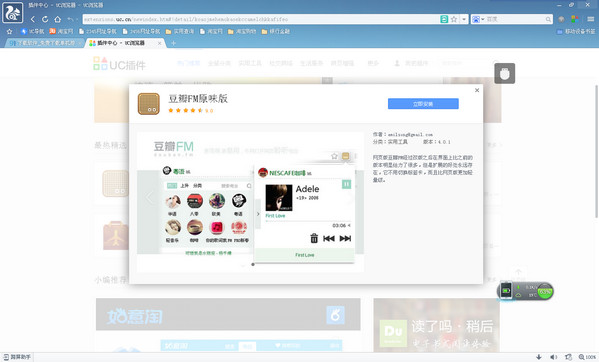This screenshot has width=599, height=362.
Task: Close the 插件中心 tab
Action: pos(160,43)
